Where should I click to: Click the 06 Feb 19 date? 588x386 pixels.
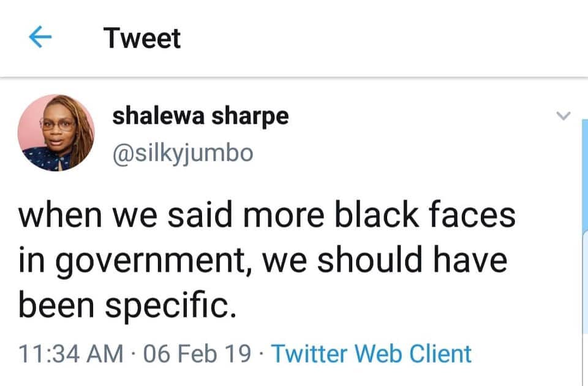(197, 354)
